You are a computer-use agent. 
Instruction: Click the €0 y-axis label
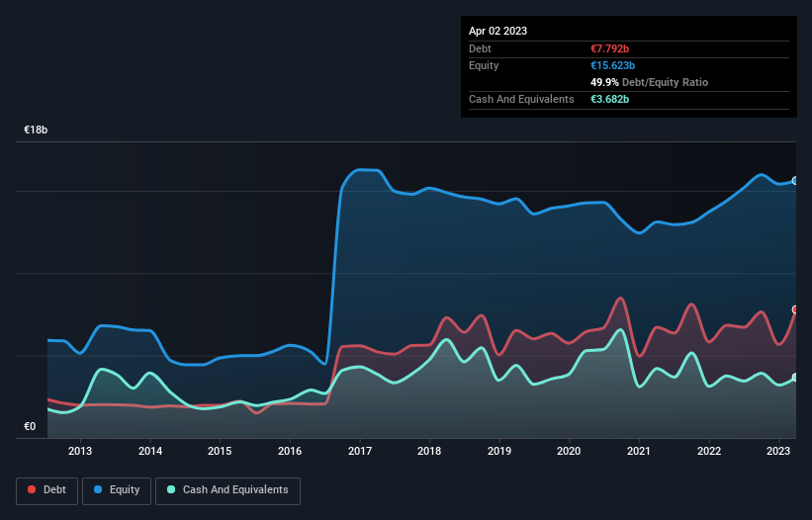pyautogui.click(x=30, y=426)
